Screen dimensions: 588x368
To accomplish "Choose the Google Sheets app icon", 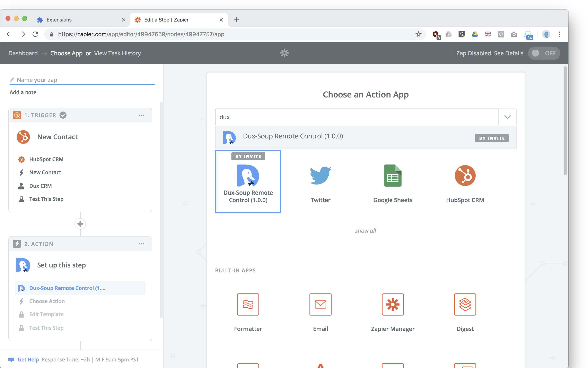I will click(x=393, y=176).
